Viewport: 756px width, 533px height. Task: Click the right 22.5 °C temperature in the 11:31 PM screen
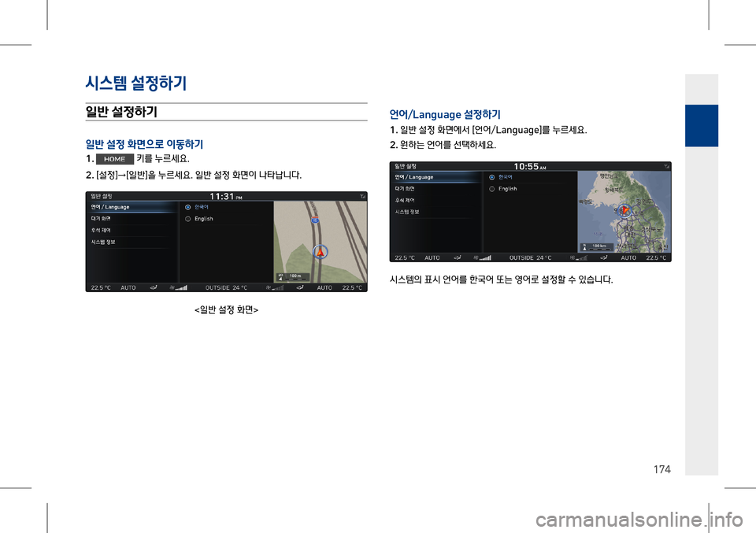[x=352, y=287]
